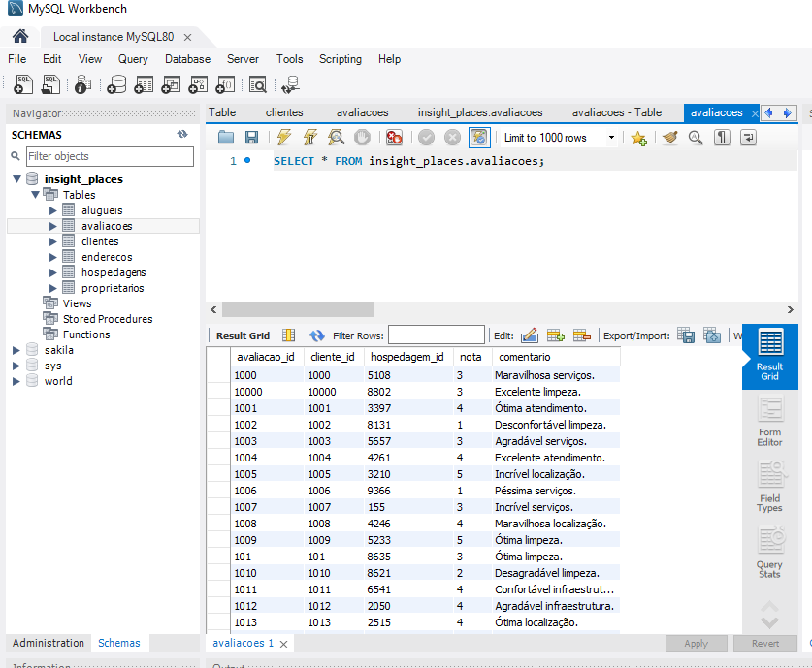
Task: Open SQL script file icon in main toolbar
Action: pos(50,84)
